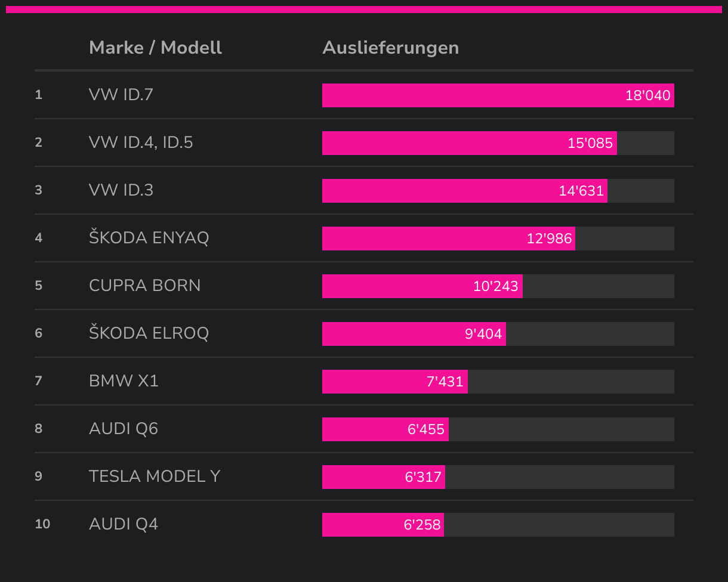The height and width of the screenshot is (582, 728).
Task: Select the TESLA MODEL Y label
Action: coord(155,476)
